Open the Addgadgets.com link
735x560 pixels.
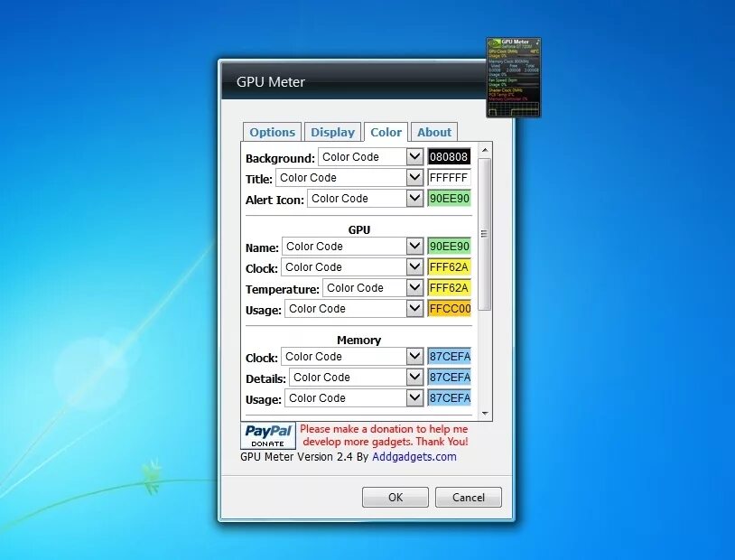coord(414,457)
